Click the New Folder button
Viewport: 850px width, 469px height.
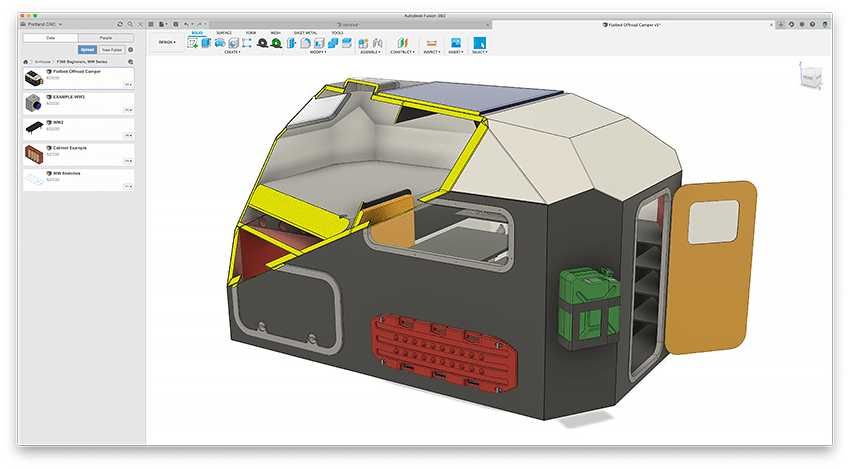pyautogui.click(x=111, y=49)
